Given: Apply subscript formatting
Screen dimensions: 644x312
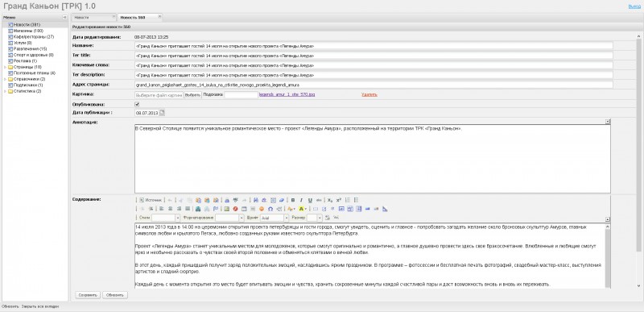Looking at the screenshot, I should (330, 200).
